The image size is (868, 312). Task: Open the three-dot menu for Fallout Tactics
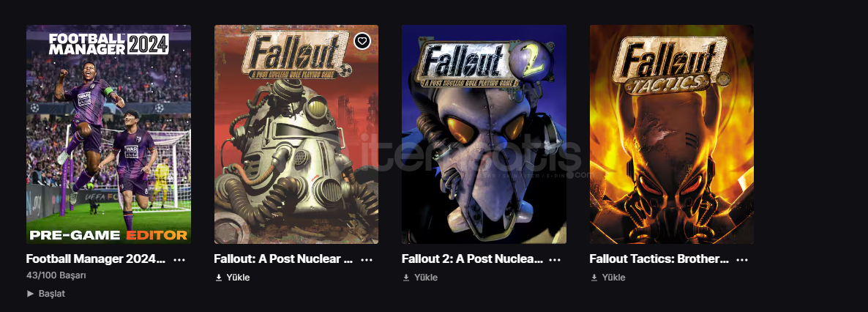[742, 259]
